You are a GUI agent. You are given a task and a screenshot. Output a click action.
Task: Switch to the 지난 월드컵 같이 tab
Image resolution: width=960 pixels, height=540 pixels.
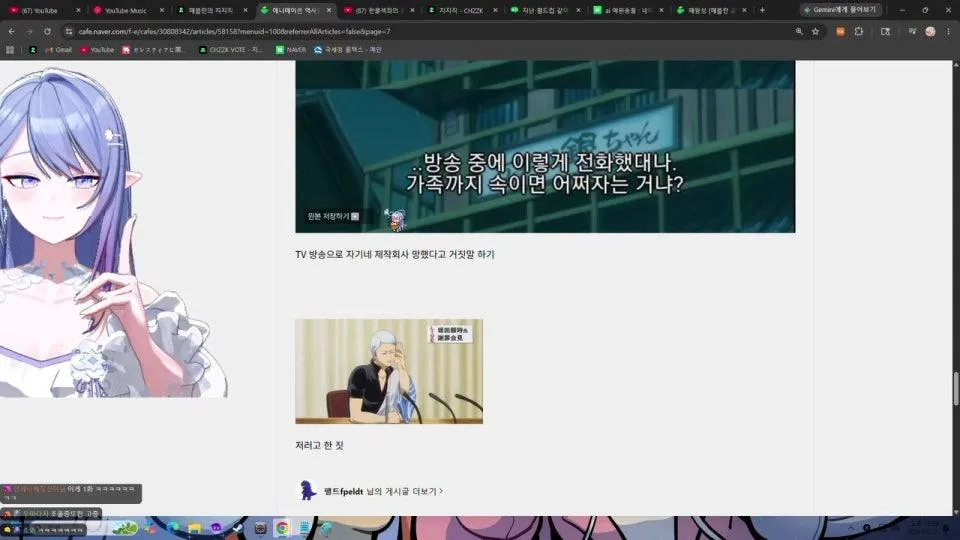tap(546, 10)
